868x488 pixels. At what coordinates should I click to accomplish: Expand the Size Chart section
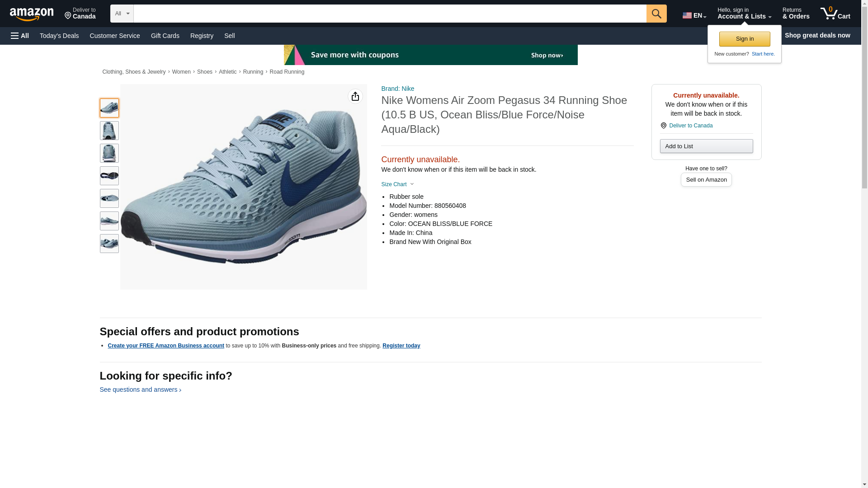point(398,184)
